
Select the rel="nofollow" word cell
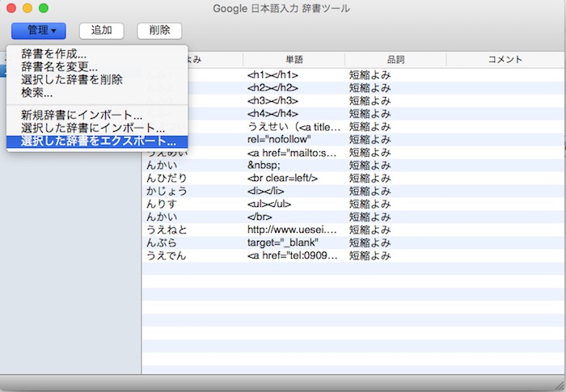click(280, 140)
